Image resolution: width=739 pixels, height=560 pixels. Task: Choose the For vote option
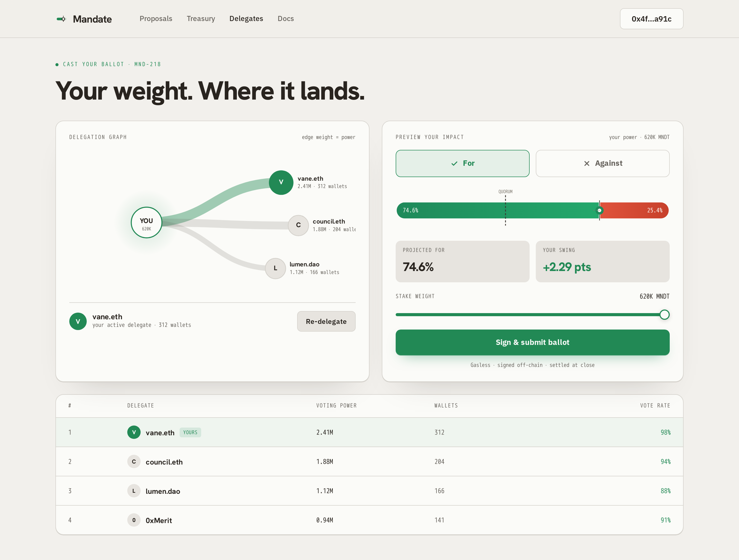[x=462, y=163]
